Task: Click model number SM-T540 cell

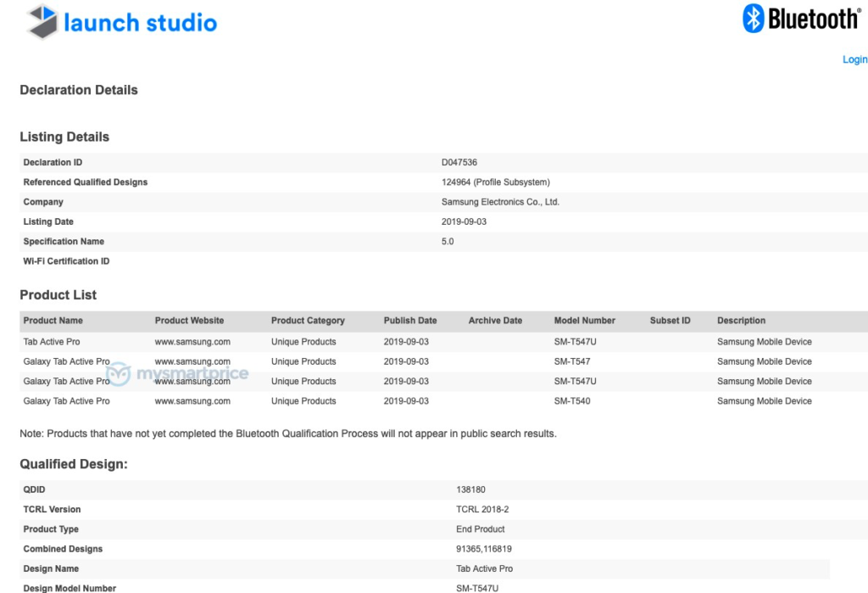Action: pos(572,400)
